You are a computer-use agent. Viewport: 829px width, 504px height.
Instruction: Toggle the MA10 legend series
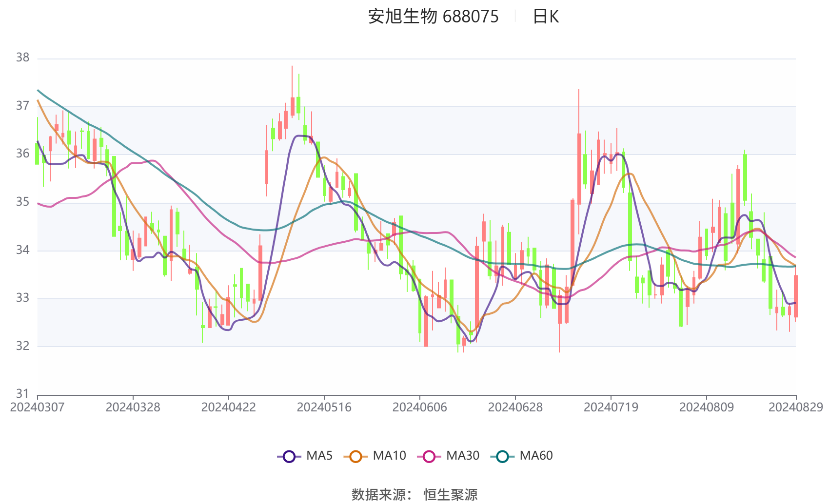[x=375, y=456]
